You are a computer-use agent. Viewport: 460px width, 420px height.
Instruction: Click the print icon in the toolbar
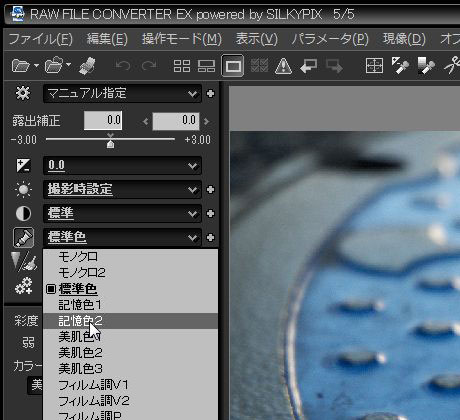(x=87, y=66)
